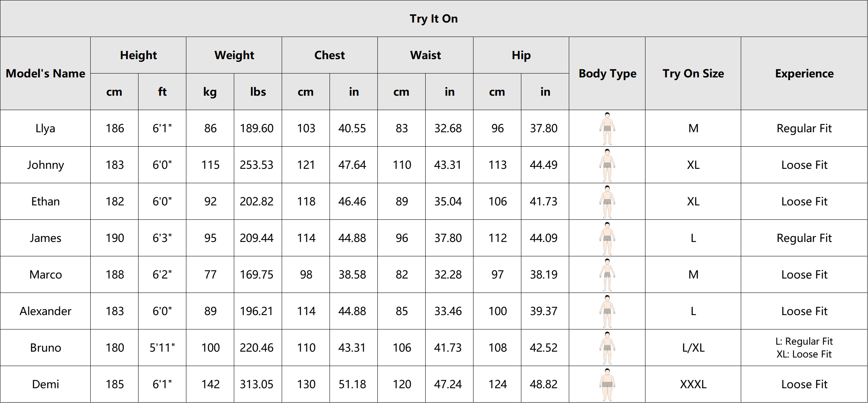This screenshot has height=403, width=868.
Task: Select Demi's XXXL try on size cell
Action: (693, 384)
